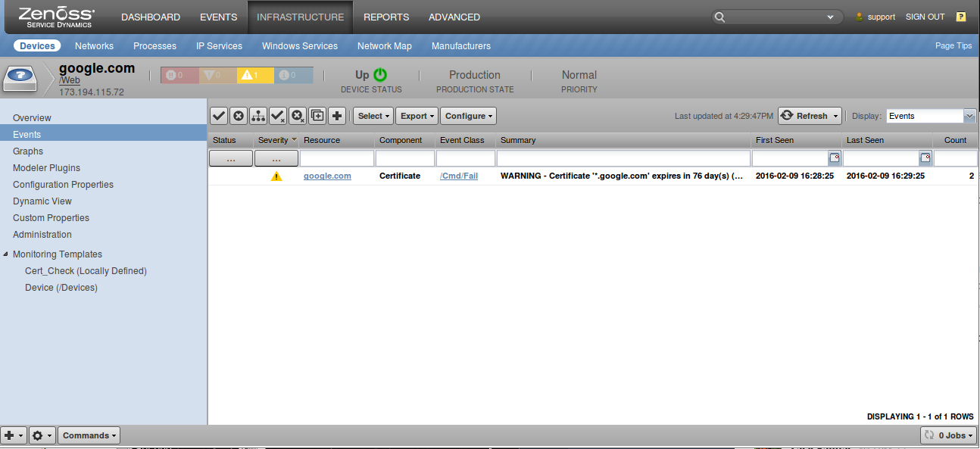The width and height of the screenshot is (980, 449).
Task: Open the Status filter button
Action: [230, 158]
